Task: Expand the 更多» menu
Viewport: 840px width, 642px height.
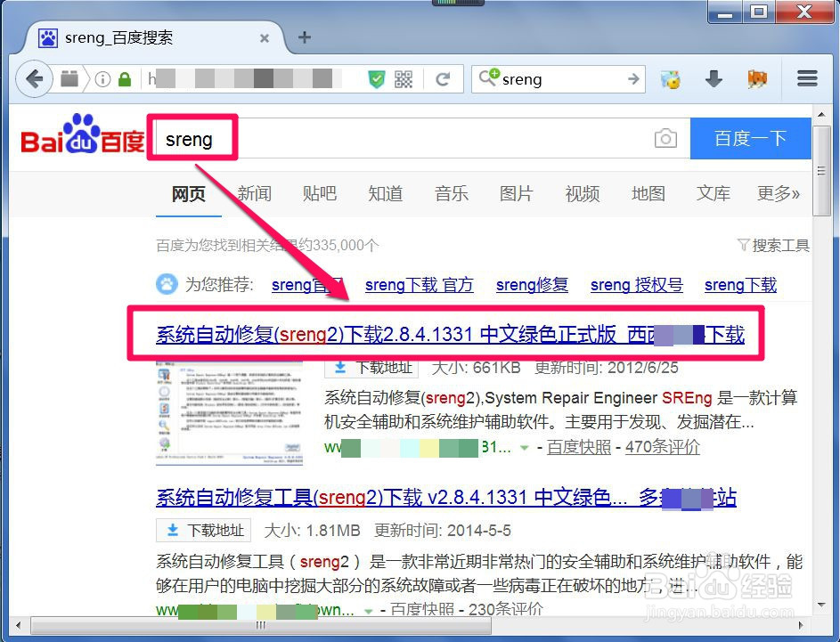Action: pyautogui.click(x=779, y=194)
